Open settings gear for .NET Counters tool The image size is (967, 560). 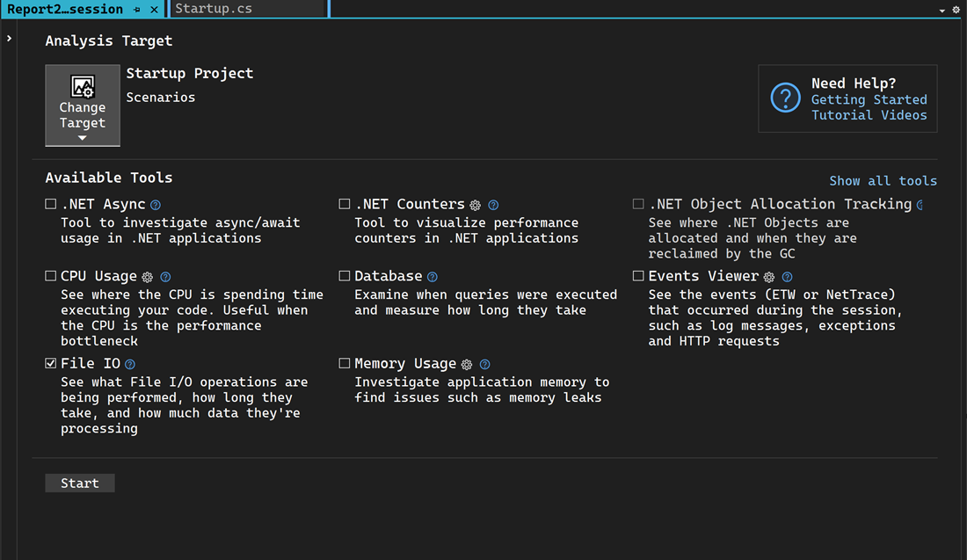475,204
